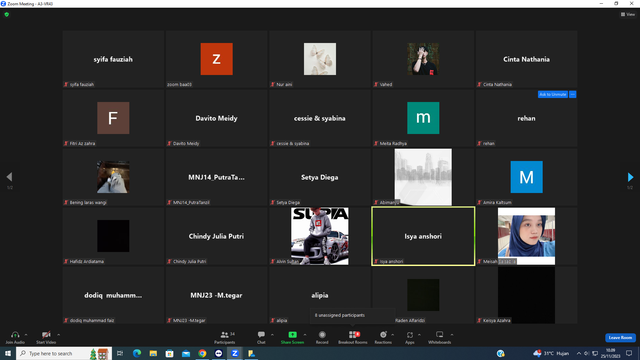
Task: Open the Windows Start menu
Action: coord(8,353)
